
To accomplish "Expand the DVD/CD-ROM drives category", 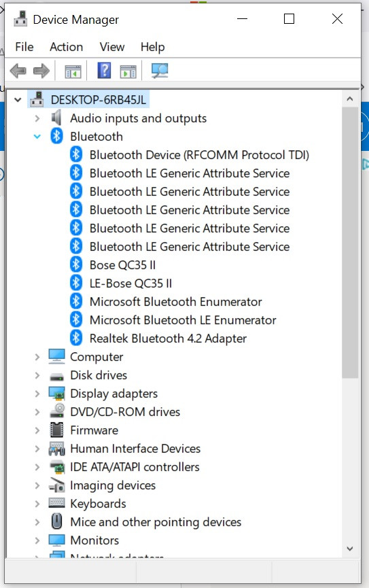I will pos(37,412).
